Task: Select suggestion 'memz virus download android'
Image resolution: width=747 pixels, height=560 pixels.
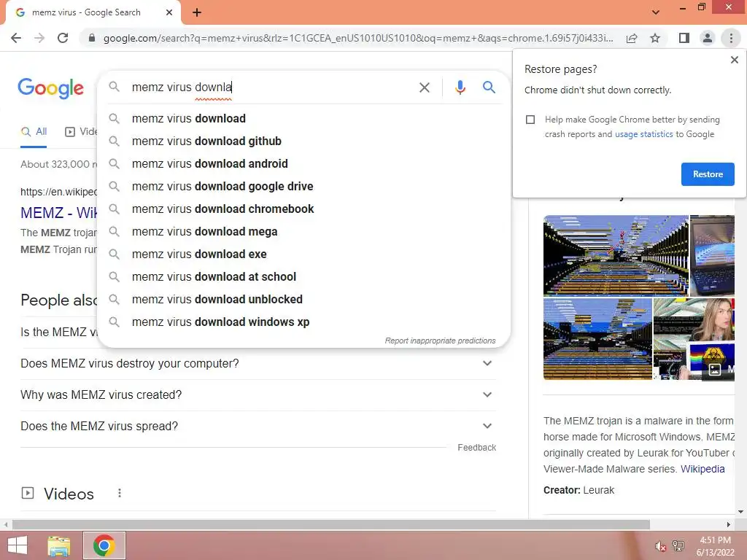Action: [x=304, y=164]
